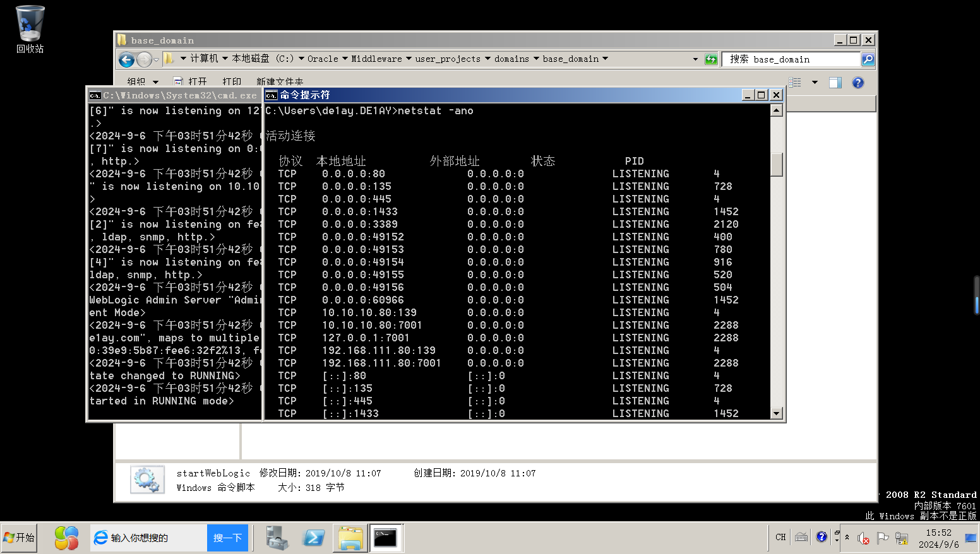Viewport: 980px width, 554px height.
Task: Click local address 10.10.10.80:7001
Action: point(372,325)
